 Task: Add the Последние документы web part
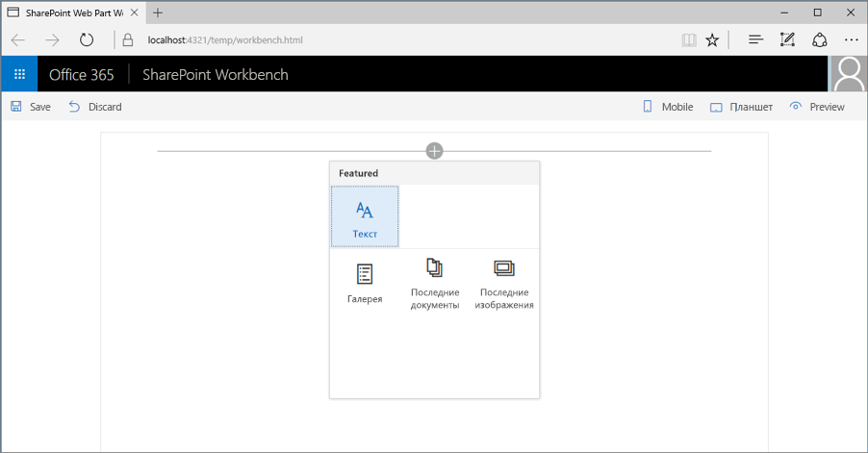coord(435,284)
